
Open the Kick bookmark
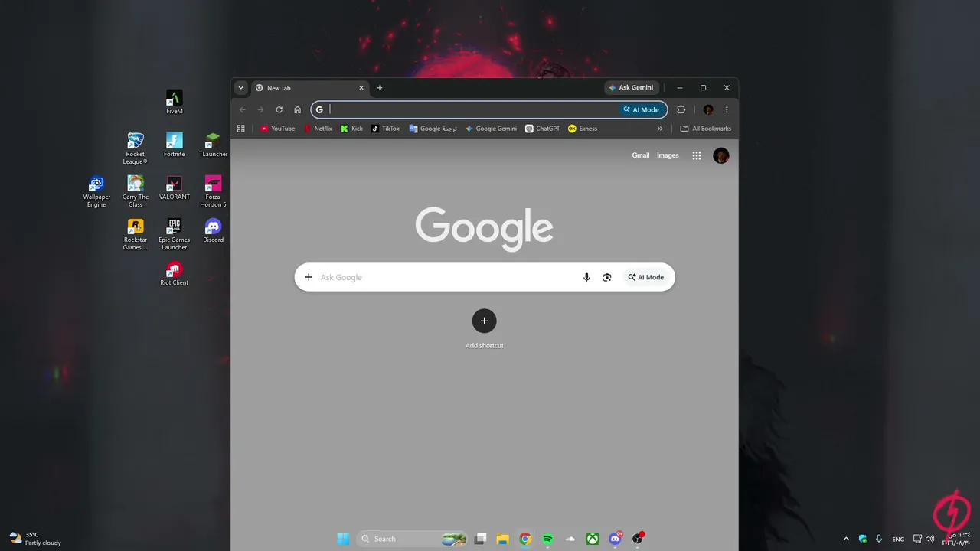(x=352, y=129)
